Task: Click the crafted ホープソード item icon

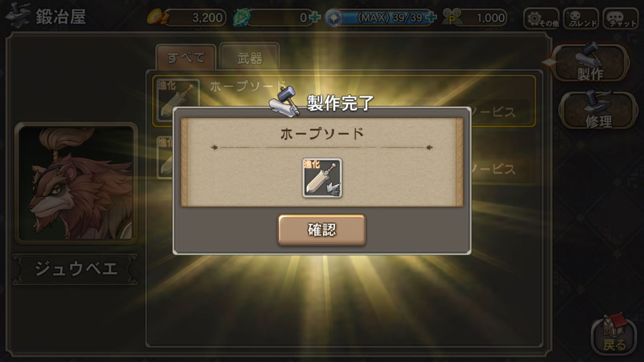Action: tap(322, 177)
